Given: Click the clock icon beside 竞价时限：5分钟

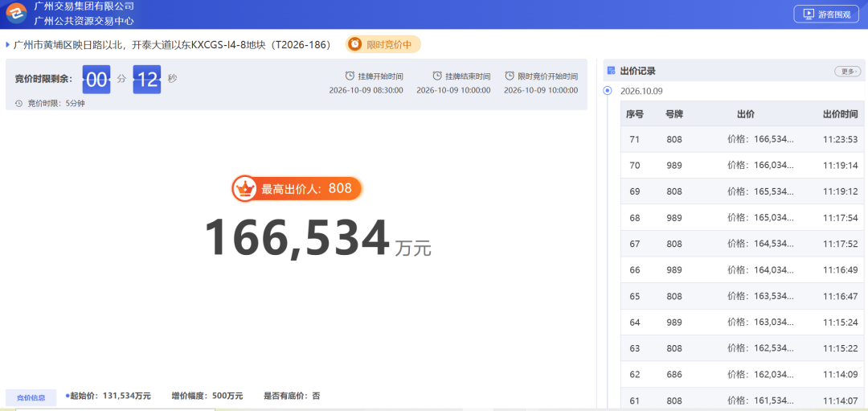Looking at the screenshot, I should tap(18, 103).
